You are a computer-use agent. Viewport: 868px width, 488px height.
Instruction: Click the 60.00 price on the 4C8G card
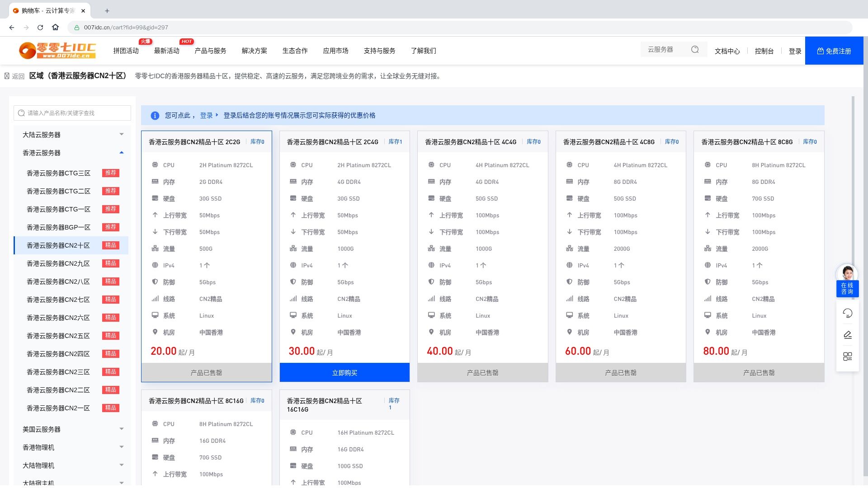pos(578,351)
